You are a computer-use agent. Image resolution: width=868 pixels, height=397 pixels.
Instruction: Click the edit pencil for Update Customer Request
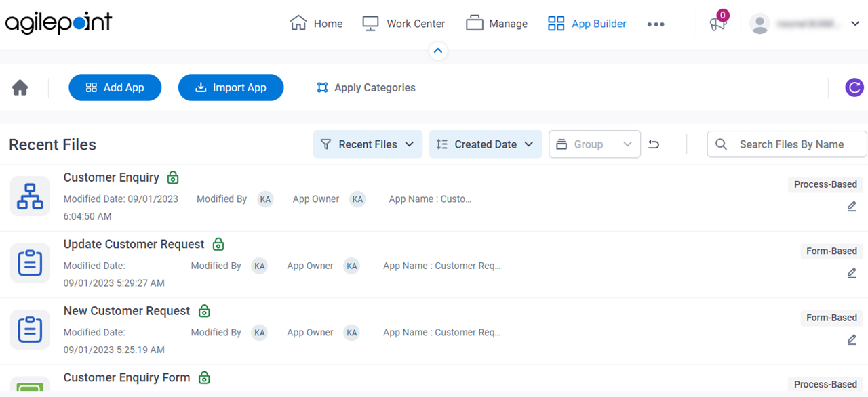[852, 273]
